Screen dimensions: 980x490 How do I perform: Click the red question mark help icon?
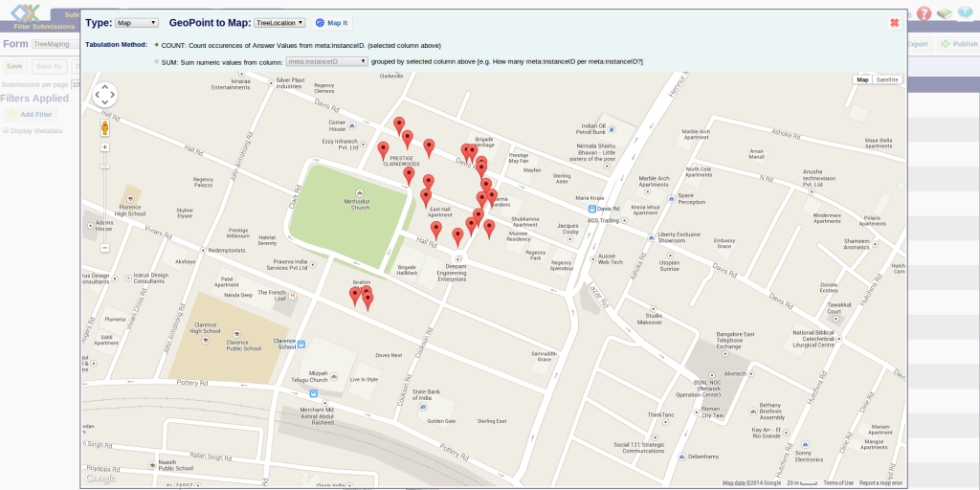(x=924, y=13)
